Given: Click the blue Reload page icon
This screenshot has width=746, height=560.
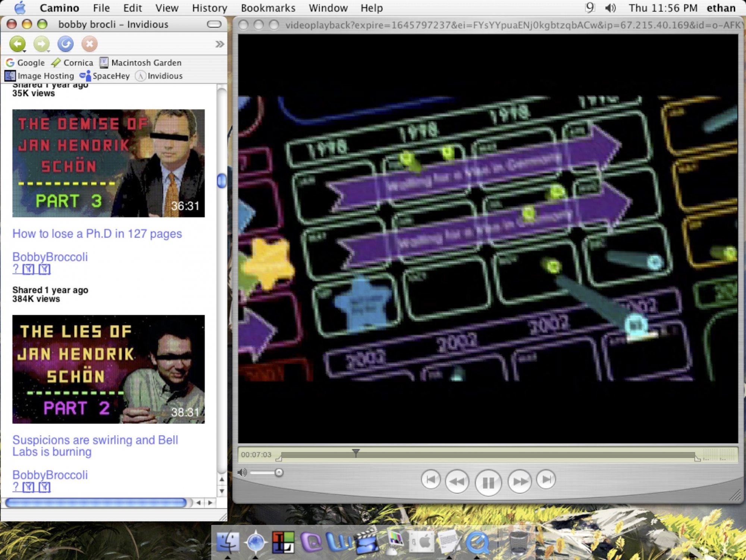Looking at the screenshot, I should tap(65, 44).
